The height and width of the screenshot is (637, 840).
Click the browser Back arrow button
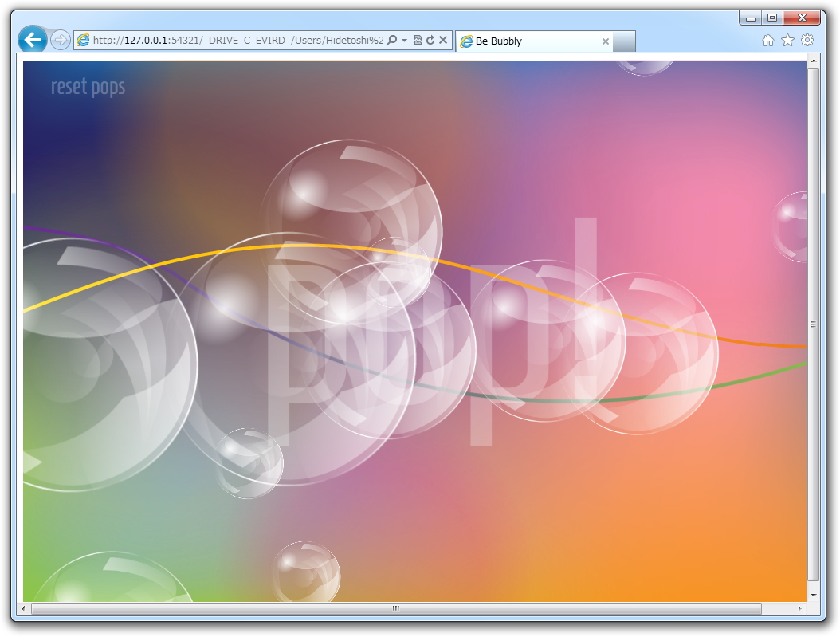coord(32,39)
